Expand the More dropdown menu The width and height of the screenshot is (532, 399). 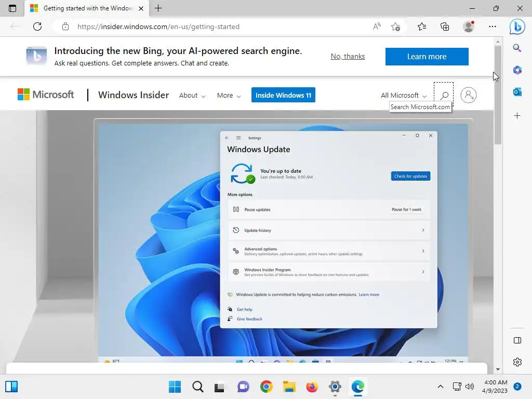click(229, 96)
